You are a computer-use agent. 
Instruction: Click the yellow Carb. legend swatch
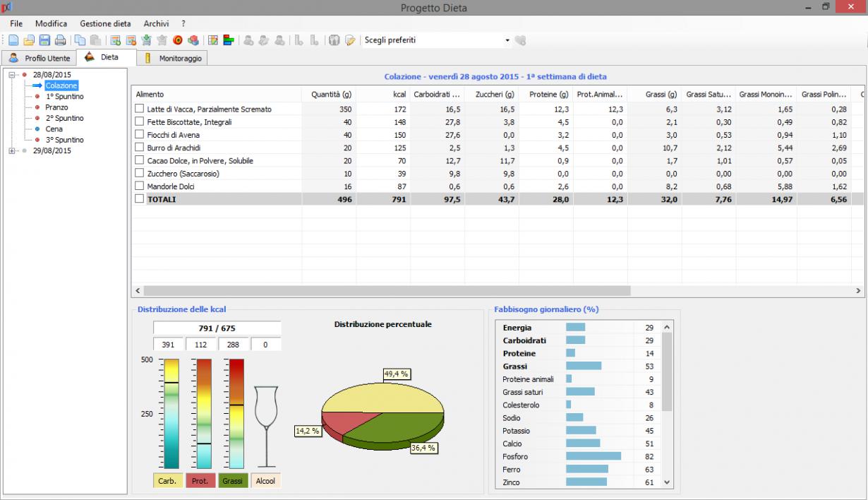tap(168, 481)
